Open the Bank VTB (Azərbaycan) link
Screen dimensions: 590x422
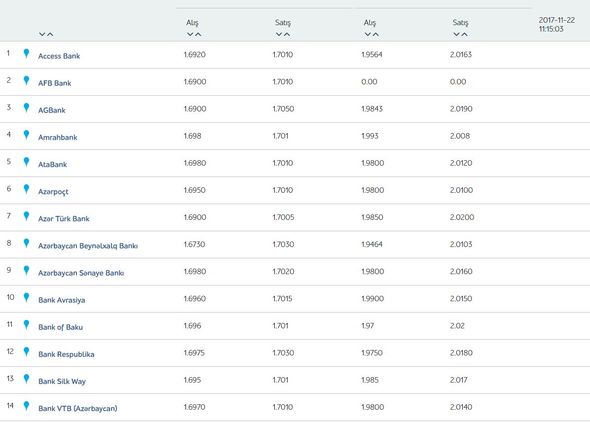tap(78, 408)
